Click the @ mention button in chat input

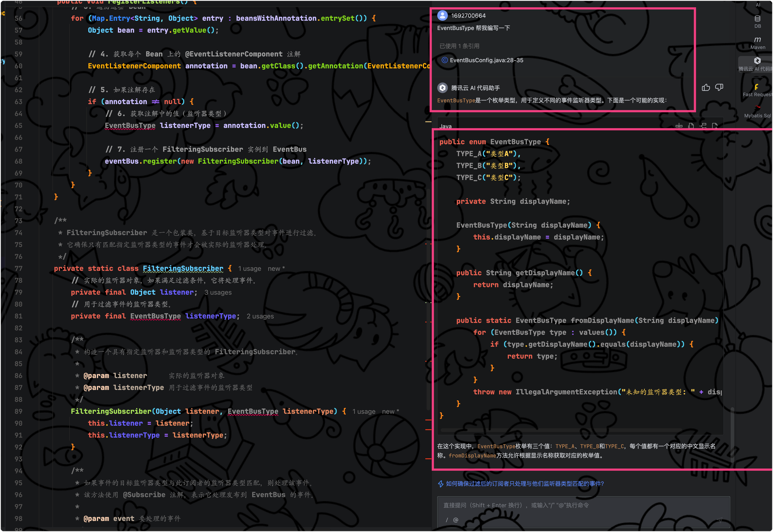click(456, 520)
